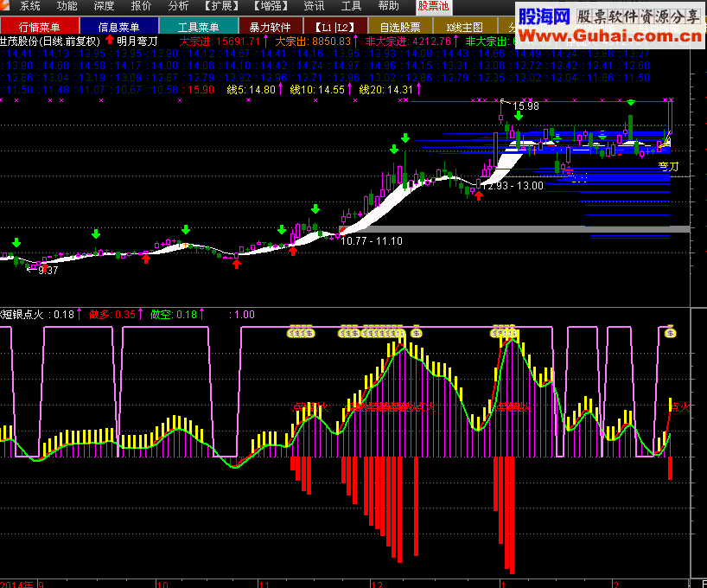Click the magenta :1.00 value
The width and height of the screenshot is (707, 588).
[x=242, y=315]
